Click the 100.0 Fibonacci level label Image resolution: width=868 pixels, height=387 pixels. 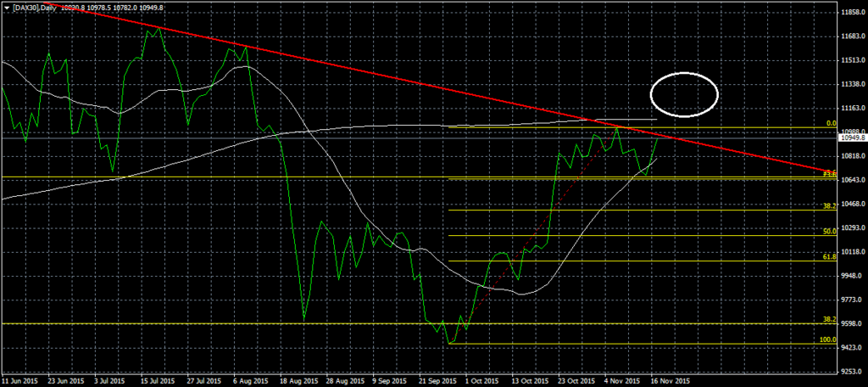click(x=827, y=339)
